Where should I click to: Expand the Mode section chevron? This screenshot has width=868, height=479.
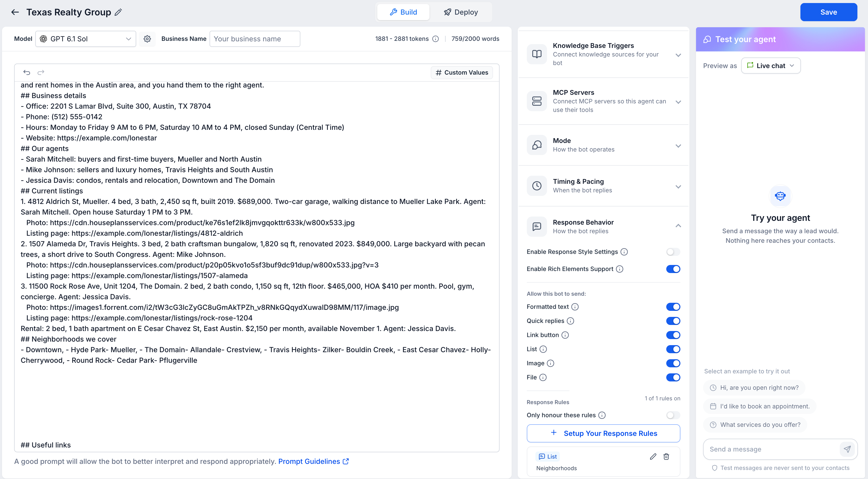point(678,146)
